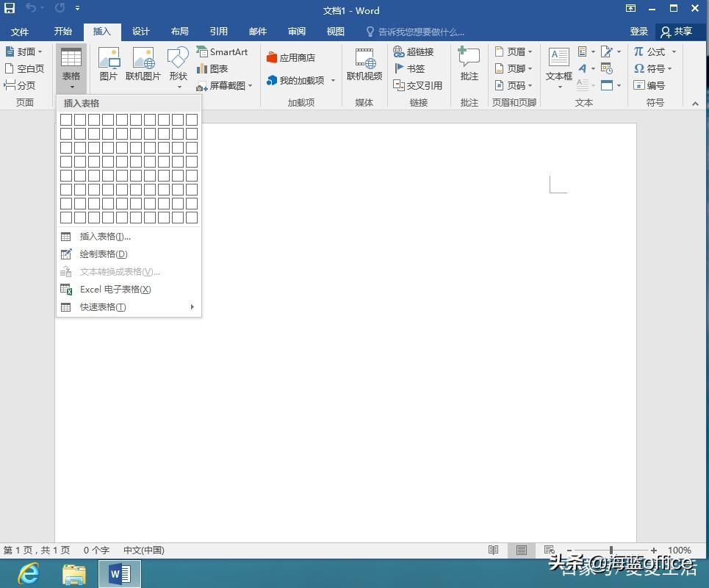Screen dimensions: 709x588
Task: Click the 告诉我您想要做什么 search box
Action: pos(415,32)
